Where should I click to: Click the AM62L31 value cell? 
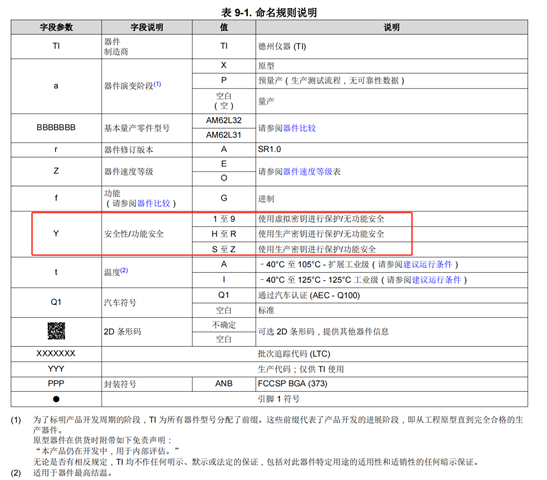[224, 135]
